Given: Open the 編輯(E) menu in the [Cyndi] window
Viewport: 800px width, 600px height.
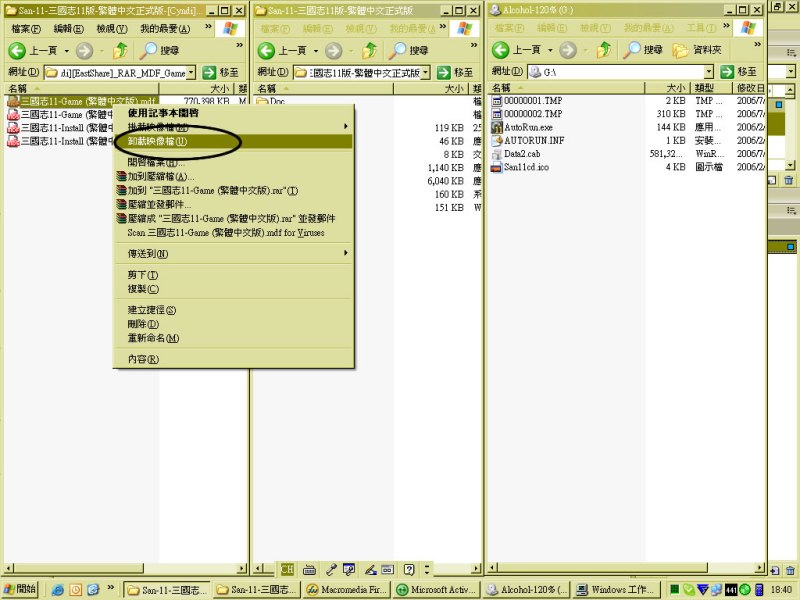Looking at the screenshot, I should coord(68,29).
